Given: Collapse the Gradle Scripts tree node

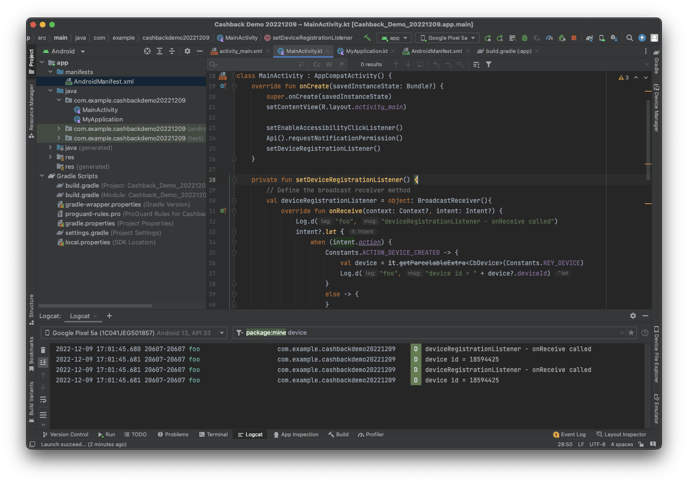Looking at the screenshot, I should click(x=41, y=176).
